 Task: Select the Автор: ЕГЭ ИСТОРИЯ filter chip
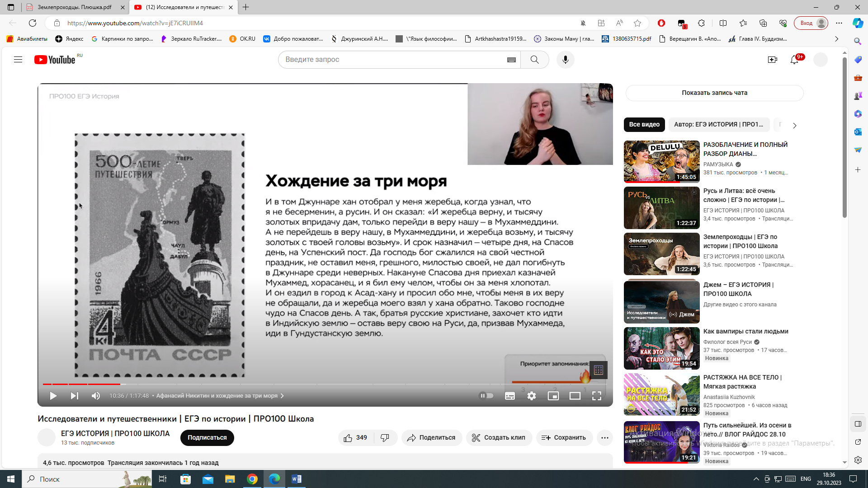[x=718, y=124]
